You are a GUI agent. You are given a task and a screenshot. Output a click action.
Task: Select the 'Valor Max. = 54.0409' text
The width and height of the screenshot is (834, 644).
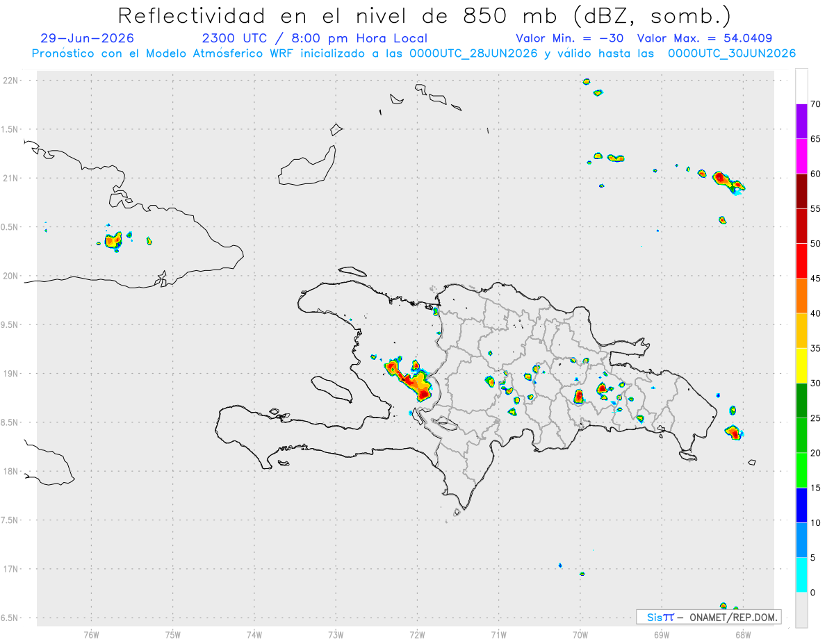click(704, 38)
